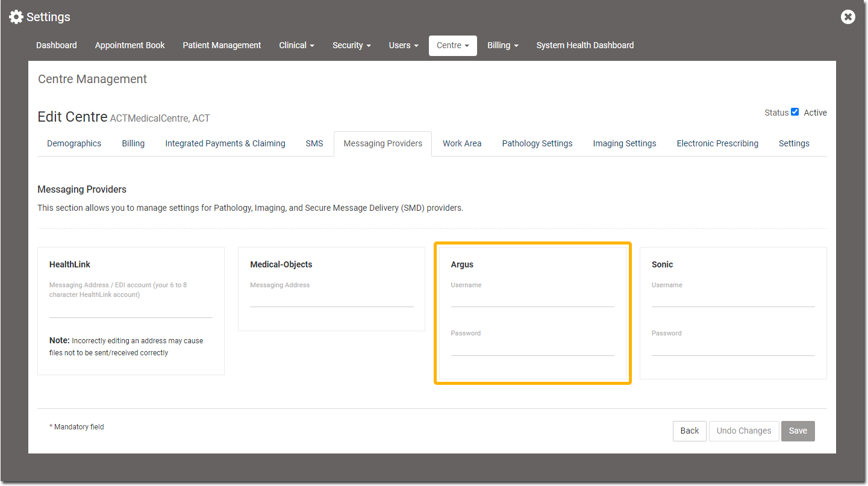Click the Medical-Objects card title
This screenshot has height=486, width=868.
281,264
